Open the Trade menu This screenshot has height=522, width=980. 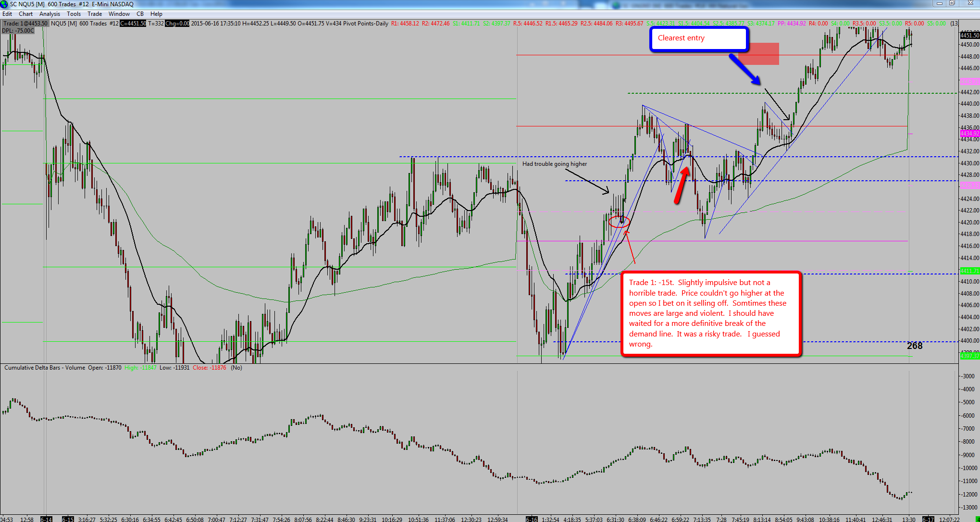95,14
